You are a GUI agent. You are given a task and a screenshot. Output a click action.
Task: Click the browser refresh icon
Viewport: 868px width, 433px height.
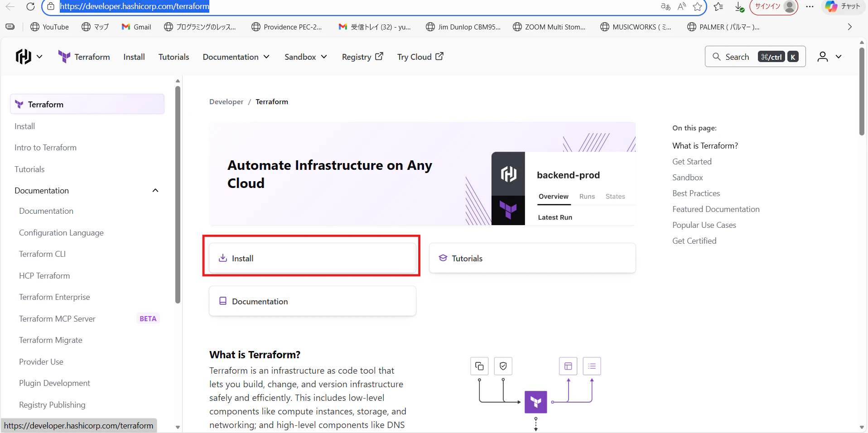click(x=30, y=6)
